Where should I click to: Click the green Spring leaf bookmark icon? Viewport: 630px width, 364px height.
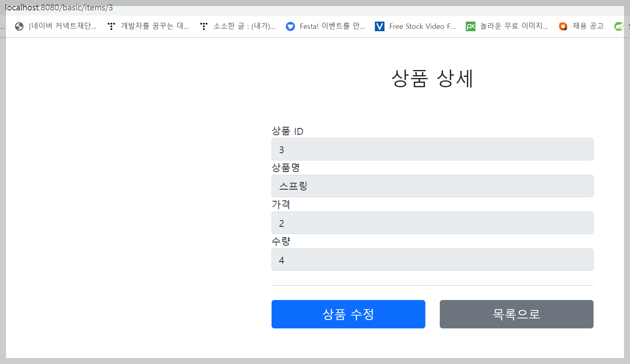(x=619, y=26)
